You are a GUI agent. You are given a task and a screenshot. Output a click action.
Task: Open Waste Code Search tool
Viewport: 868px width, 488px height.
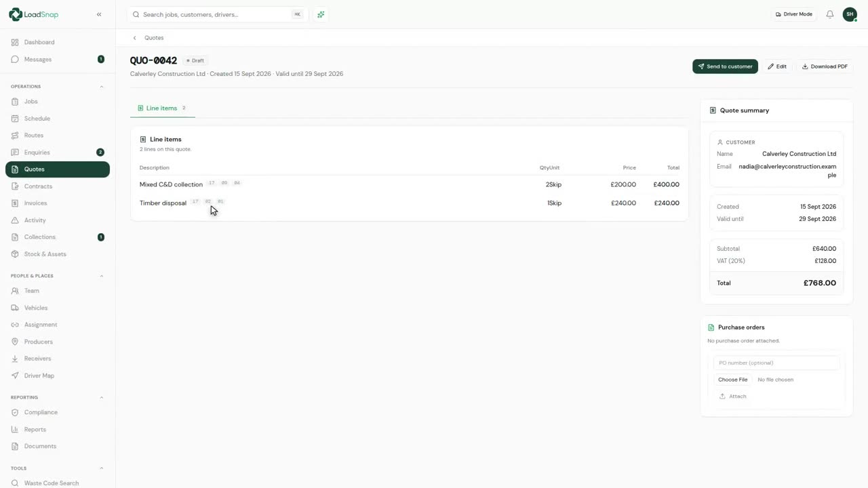pyautogui.click(x=58, y=483)
